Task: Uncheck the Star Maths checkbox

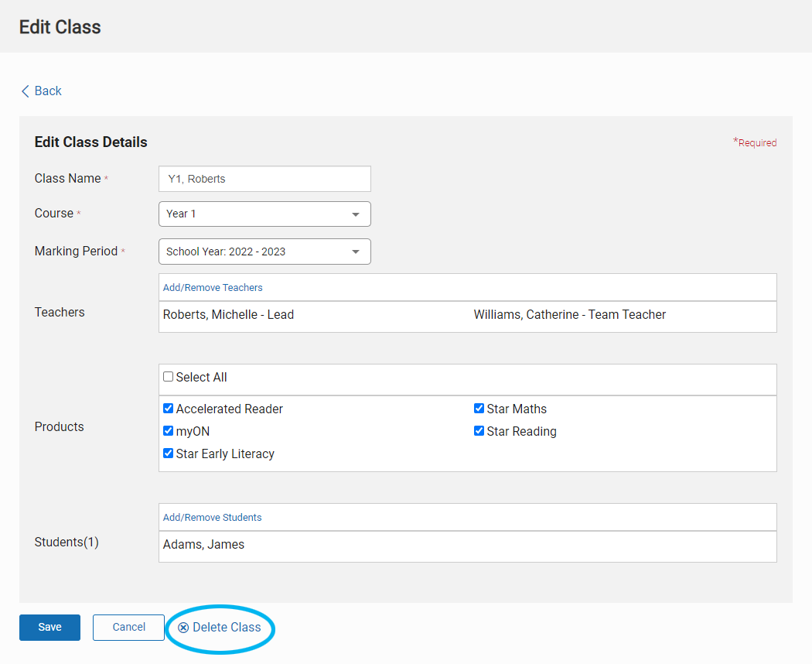Action: pyautogui.click(x=479, y=409)
